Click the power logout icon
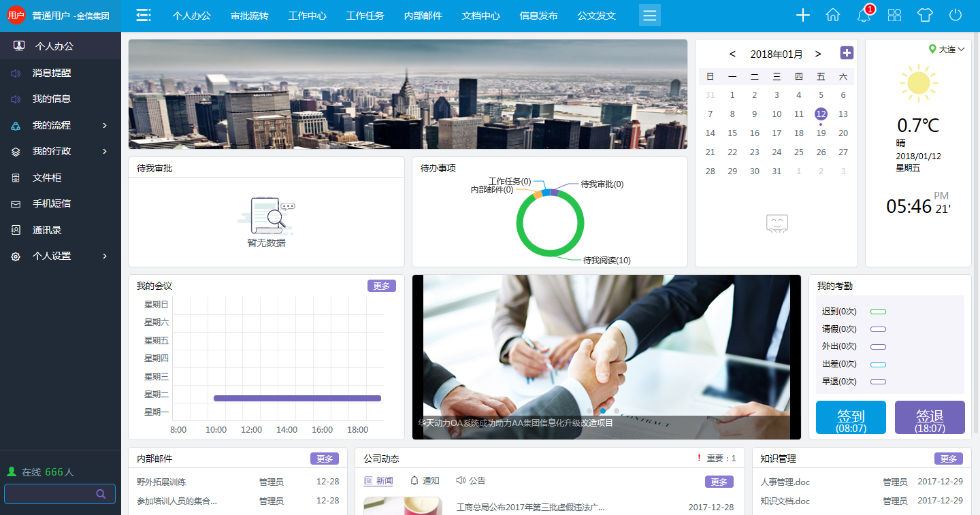This screenshot has height=515, width=980. pyautogui.click(x=955, y=16)
